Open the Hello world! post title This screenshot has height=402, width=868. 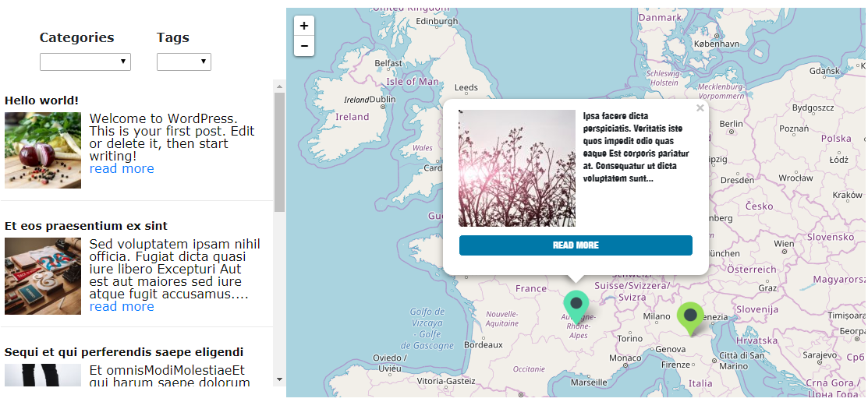(x=41, y=100)
